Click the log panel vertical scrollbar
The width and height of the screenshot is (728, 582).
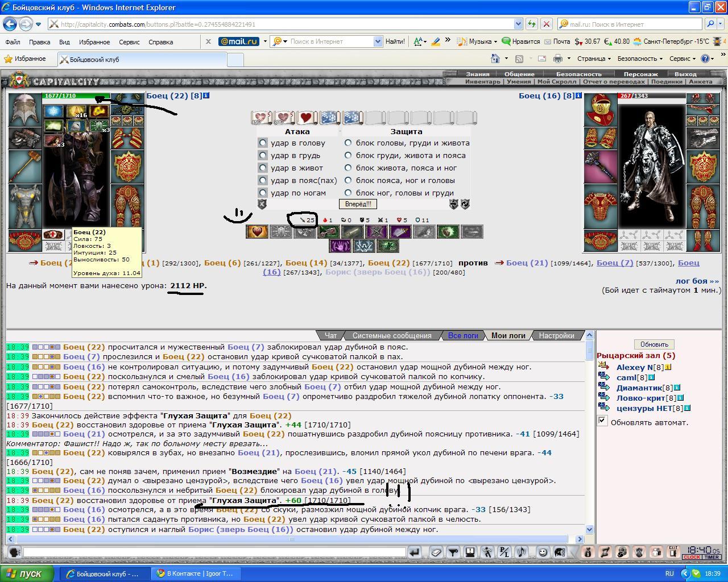click(589, 432)
